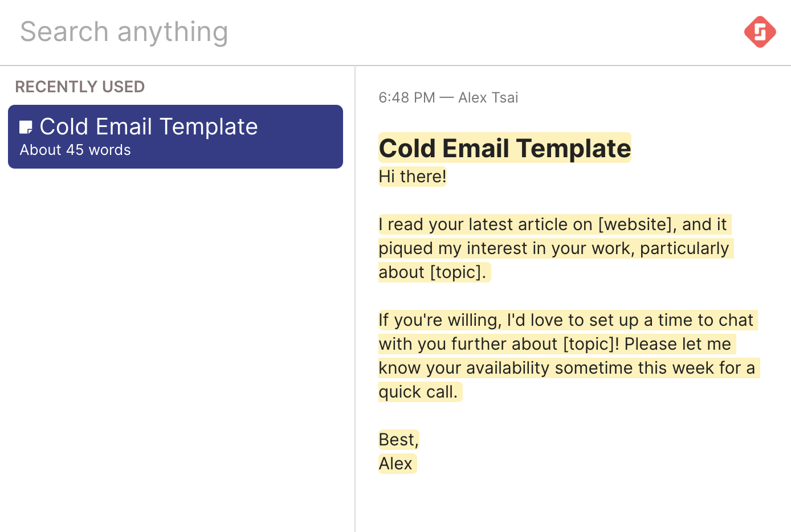This screenshot has height=532, width=791.
Task: Click inside the Search anything input field
Action: coord(171,32)
